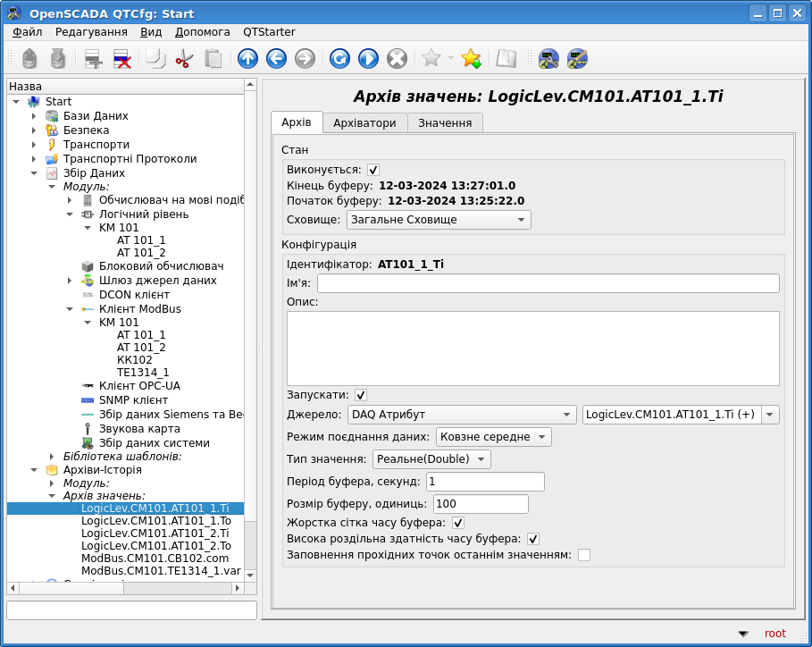Click the Період буфера, секунд field
812x647 pixels.
tap(485, 482)
